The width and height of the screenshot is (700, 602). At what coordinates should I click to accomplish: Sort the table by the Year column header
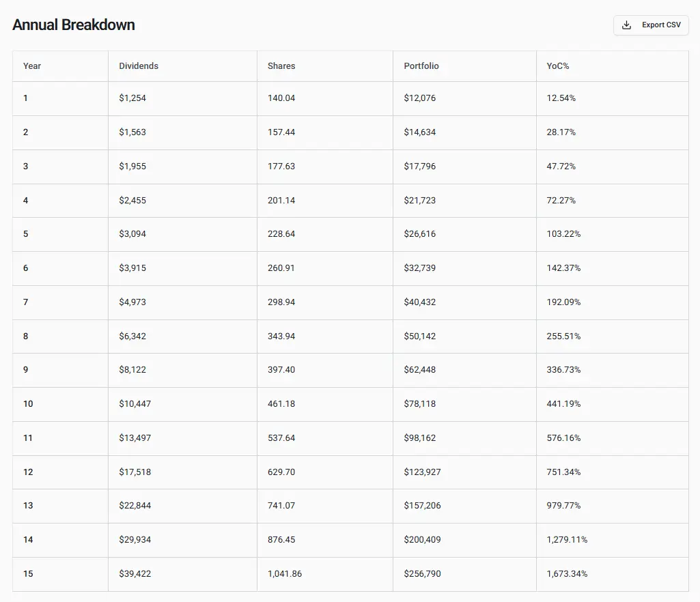click(x=31, y=66)
